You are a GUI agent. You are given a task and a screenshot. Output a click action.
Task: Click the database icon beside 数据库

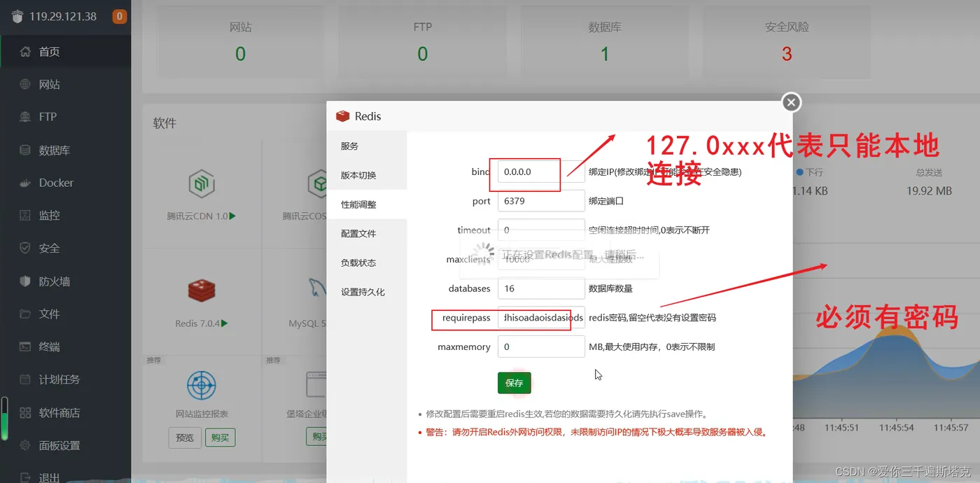click(x=25, y=150)
